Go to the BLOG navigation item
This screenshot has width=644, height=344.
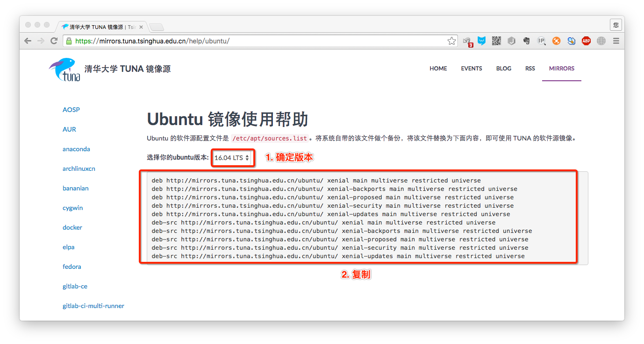(503, 69)
